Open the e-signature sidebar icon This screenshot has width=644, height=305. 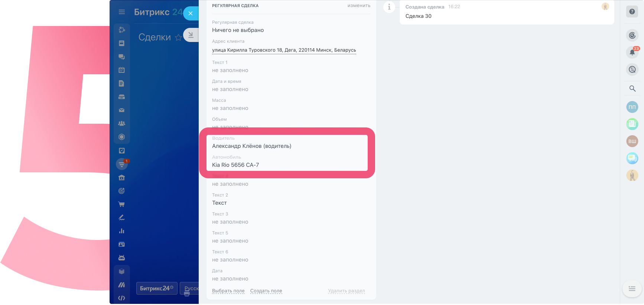[x=121, y=218]
